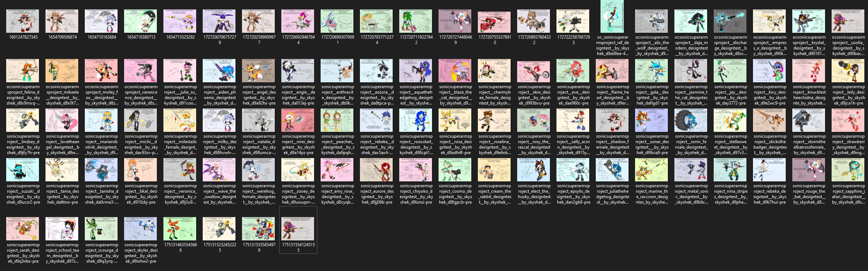The image size is (868, 271).
Task: Select the lindsey_designtest thumbnail
Action: point(23,120)
